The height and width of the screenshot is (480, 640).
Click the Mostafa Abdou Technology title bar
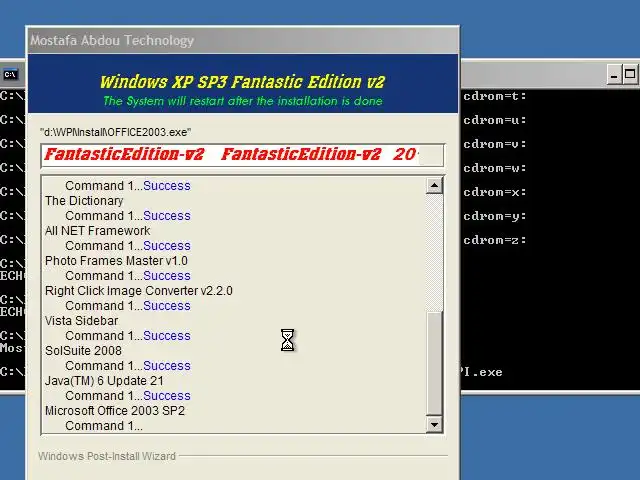pos(243,40)
